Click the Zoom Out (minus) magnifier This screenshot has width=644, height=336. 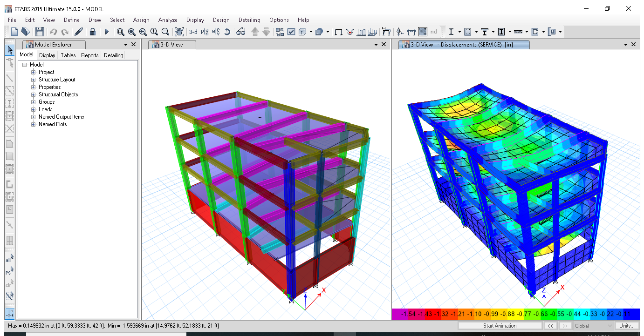pyautogui.click(x=165, y=32)
